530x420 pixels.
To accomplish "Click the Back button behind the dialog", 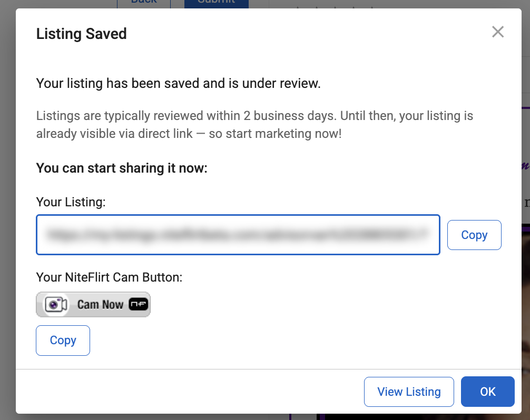I will pos(144,4).
